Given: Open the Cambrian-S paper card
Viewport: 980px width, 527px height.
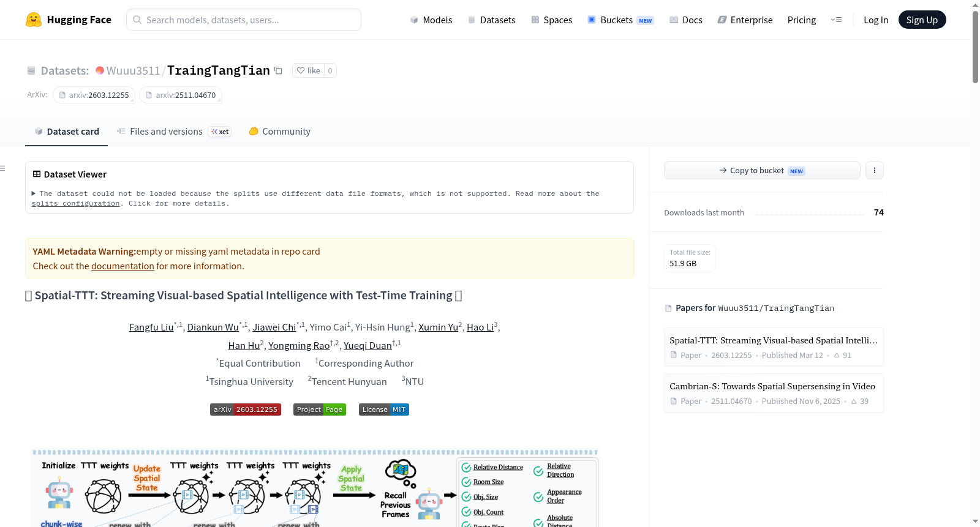Looking at the screenshot, I should [774, 393].
